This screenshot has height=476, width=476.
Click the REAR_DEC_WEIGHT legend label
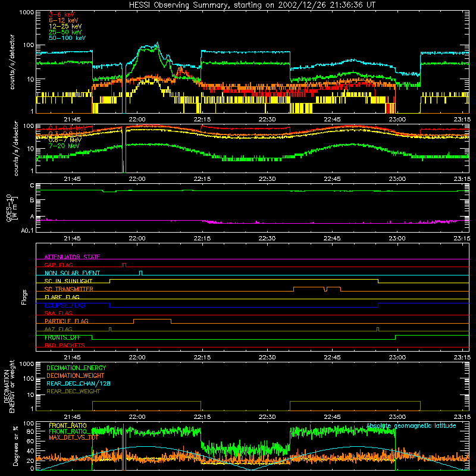73,392
